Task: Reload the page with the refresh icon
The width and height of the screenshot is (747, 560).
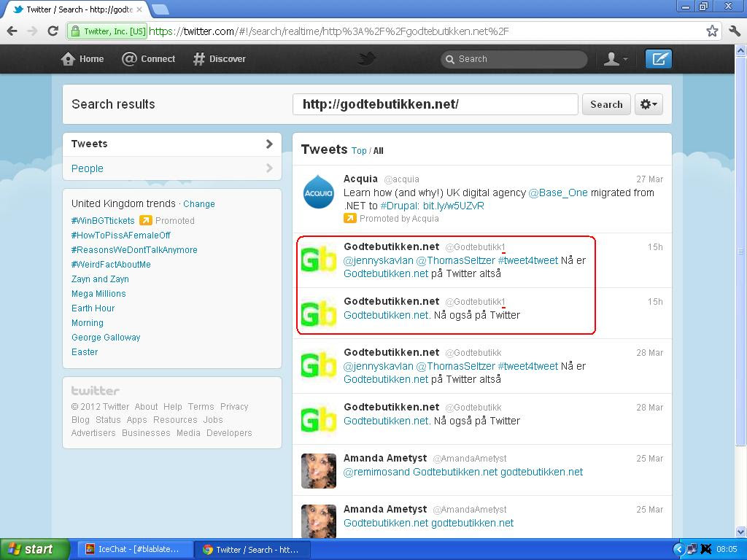Action: 53,31
